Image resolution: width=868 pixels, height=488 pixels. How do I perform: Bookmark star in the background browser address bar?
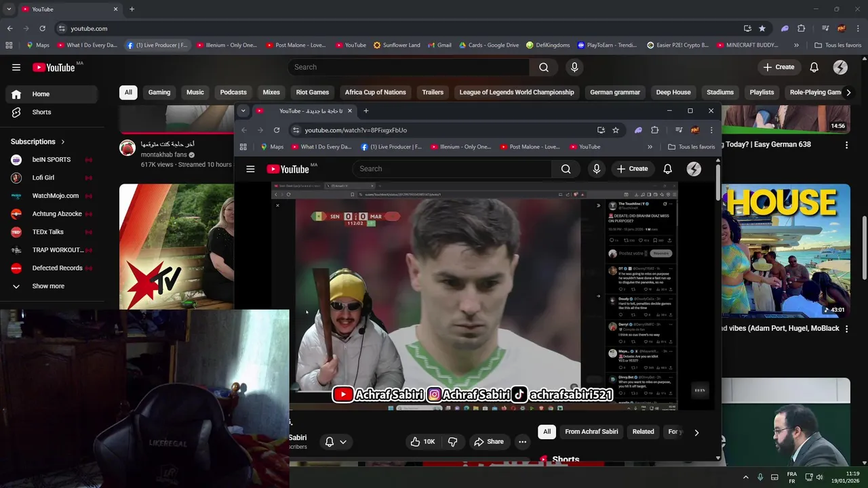point(762,28)
